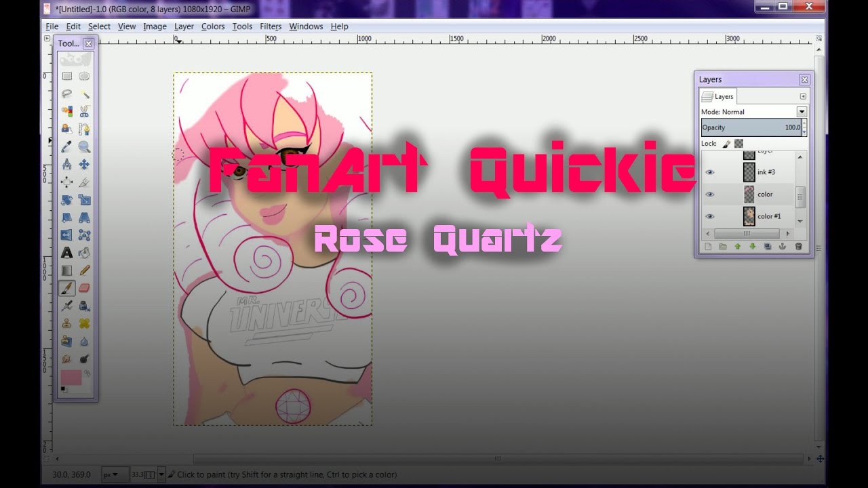Open the Filters menu
Image resolution: width=868 pixels, height=488 pixels.
tap(271, 26)
